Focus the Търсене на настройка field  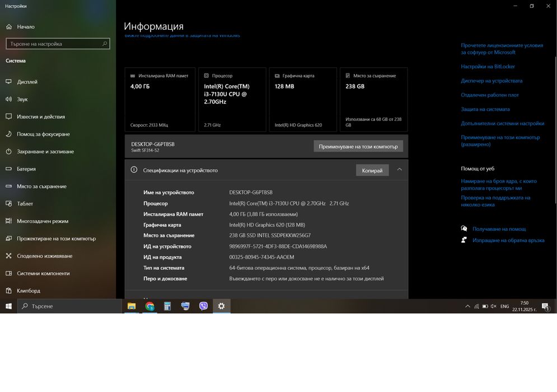pyautogui.click(x=58, y=44)
